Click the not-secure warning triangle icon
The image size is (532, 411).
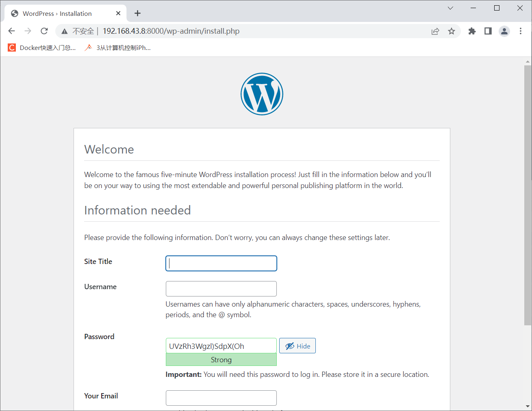[64, 31]
